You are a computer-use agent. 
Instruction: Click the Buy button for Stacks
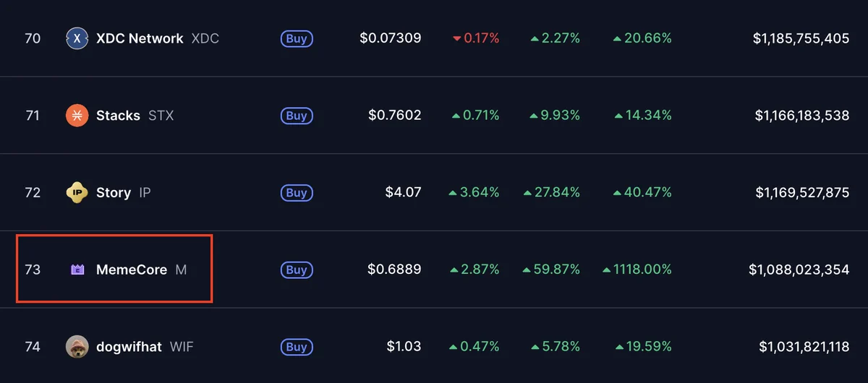click(x=297, y=115)
